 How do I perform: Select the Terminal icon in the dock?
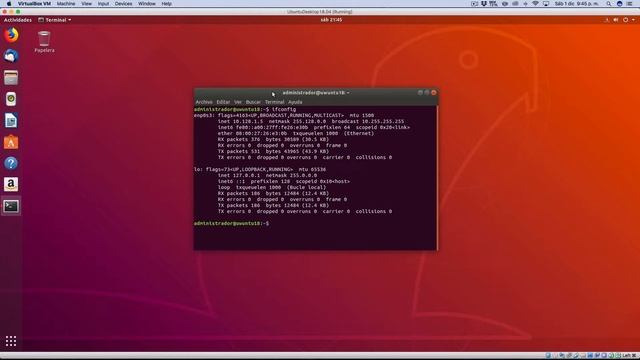11,206
